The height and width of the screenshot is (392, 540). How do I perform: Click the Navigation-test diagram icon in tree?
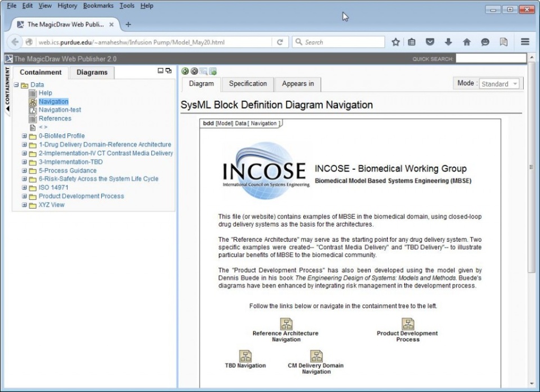coord(33,110)
